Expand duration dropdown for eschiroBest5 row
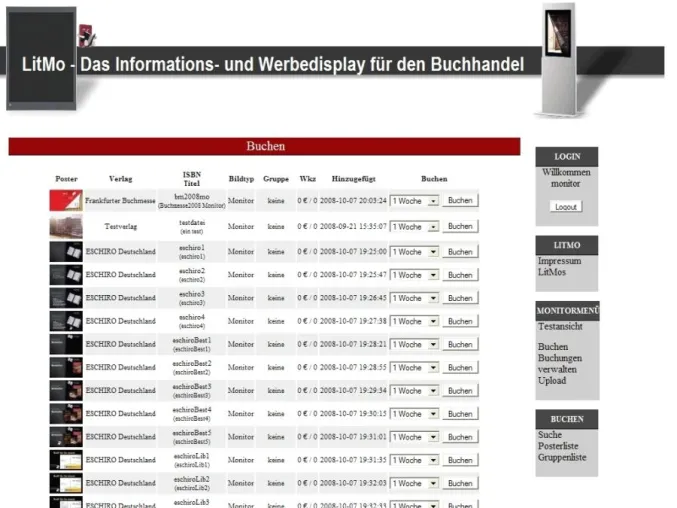 click(414, 437)
